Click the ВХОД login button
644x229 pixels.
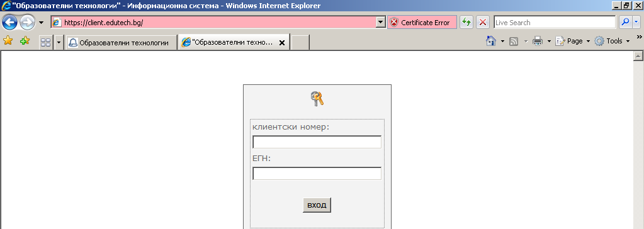317,205
